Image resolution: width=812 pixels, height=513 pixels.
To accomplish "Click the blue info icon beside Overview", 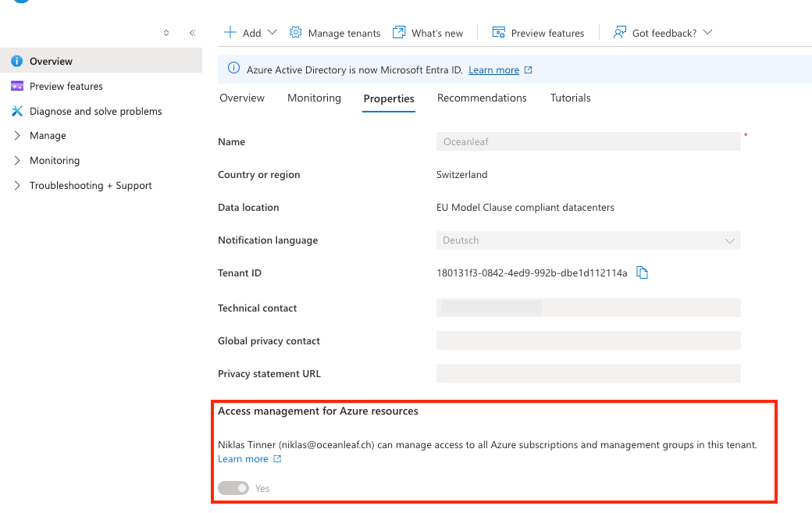I will (17, 61).
